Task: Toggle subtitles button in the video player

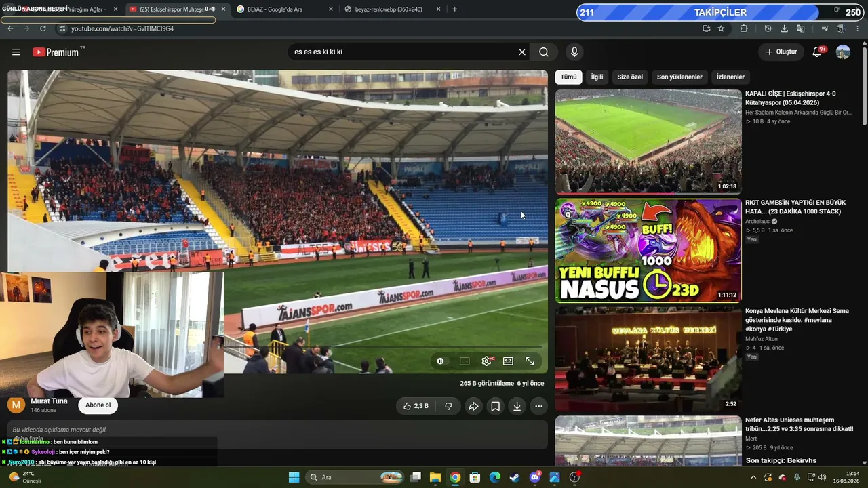Action: [x=465, y=361]
